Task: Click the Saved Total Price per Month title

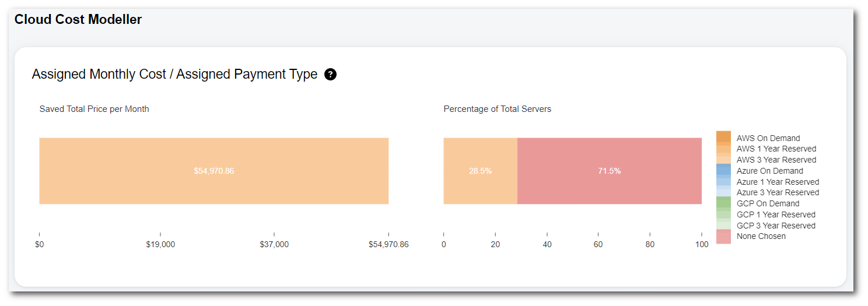Action: click(x=94, y=109)
